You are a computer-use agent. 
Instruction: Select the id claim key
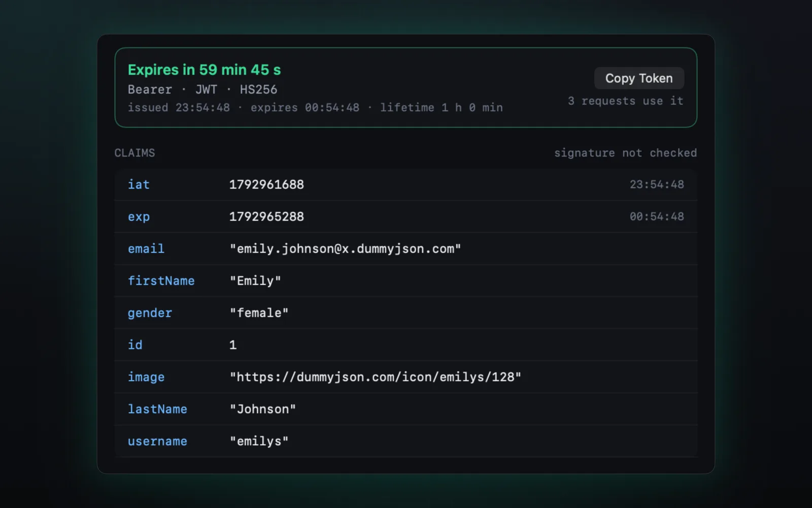click(x=135, y=344)
